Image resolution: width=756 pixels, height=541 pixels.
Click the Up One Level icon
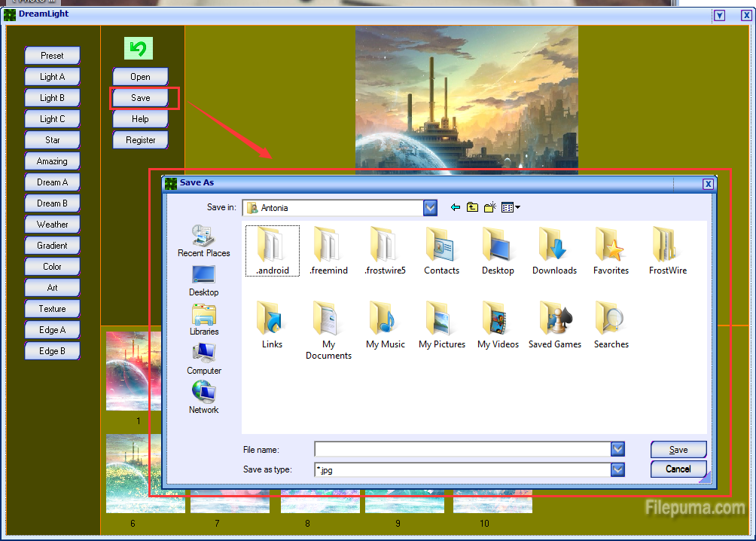click(x=472, y=207)
